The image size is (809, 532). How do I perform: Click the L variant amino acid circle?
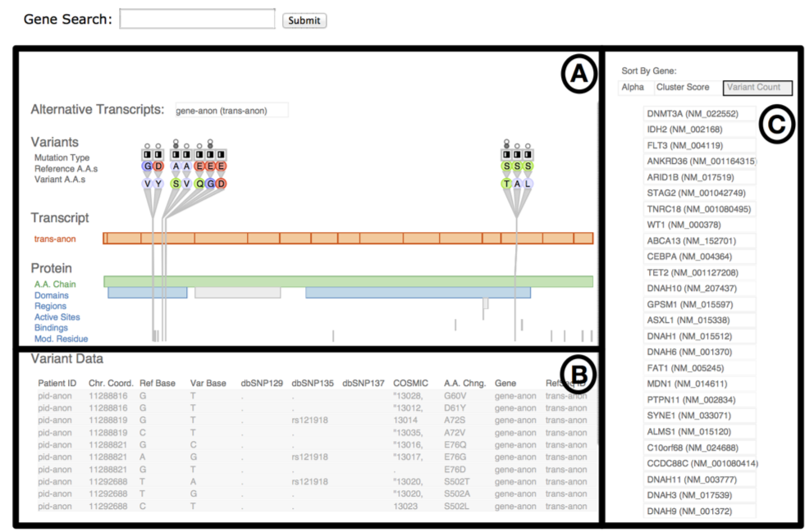click(x=528, y=184)
